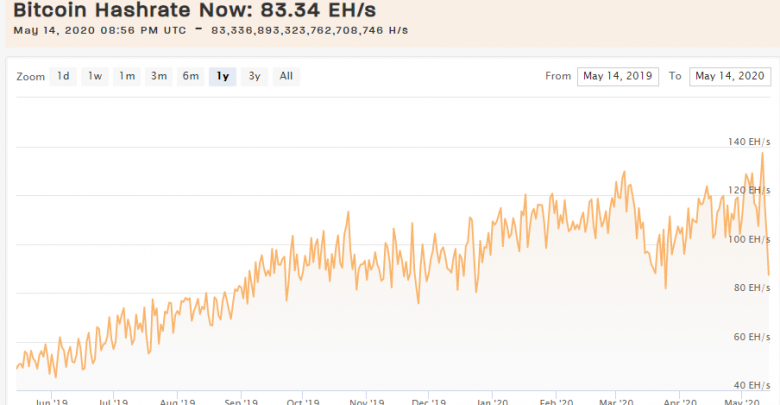Screen dimensions: 780x405
Task: Click the Bitcoin Hashrate Now heading
Action: pos(195,9)
